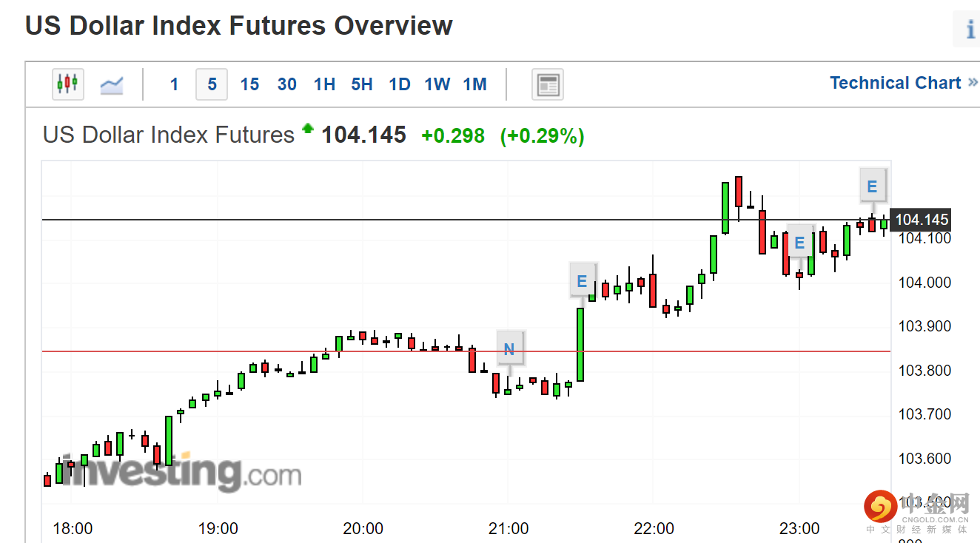Viewport: 980px width, 543px height.
Task: Choose the 5H timeframe
Action: pyautogui.click(x=362, y=84)
